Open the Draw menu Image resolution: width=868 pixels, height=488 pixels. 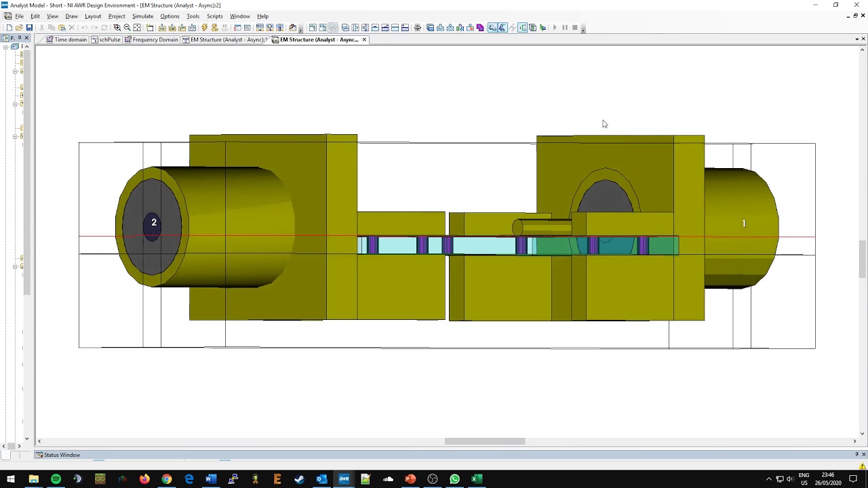(x=71, y=16)
